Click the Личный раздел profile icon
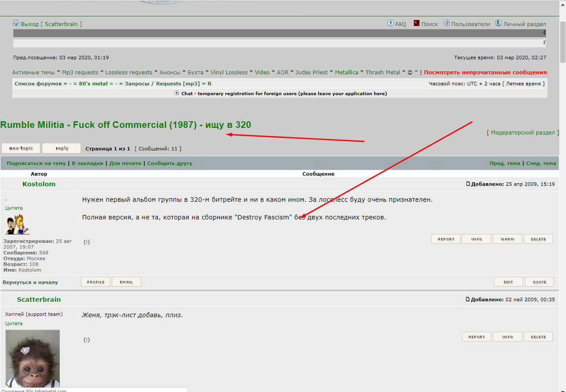The image size is (566, 392). (498, 23)
